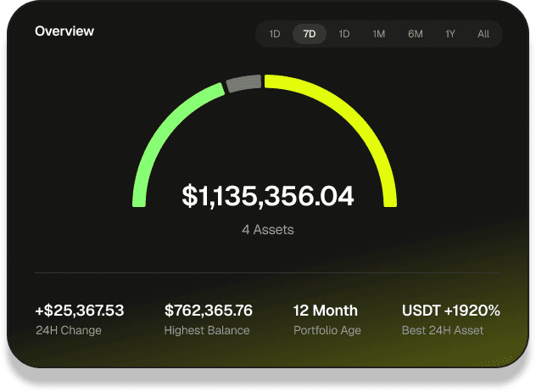Open the 4 Assets label
The width and height of the screenshot is (536, 392).
click(268, 229)
